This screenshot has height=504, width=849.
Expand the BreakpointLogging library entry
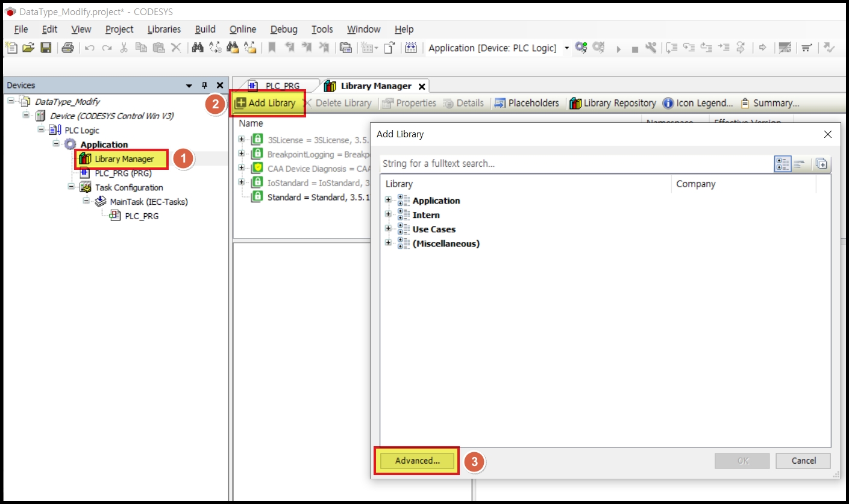[x=242, y=154]
